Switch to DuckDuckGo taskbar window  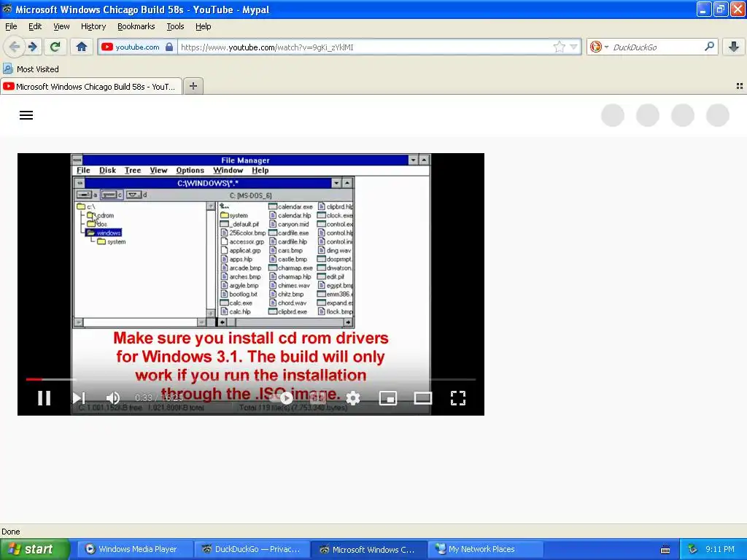(252, 549)
